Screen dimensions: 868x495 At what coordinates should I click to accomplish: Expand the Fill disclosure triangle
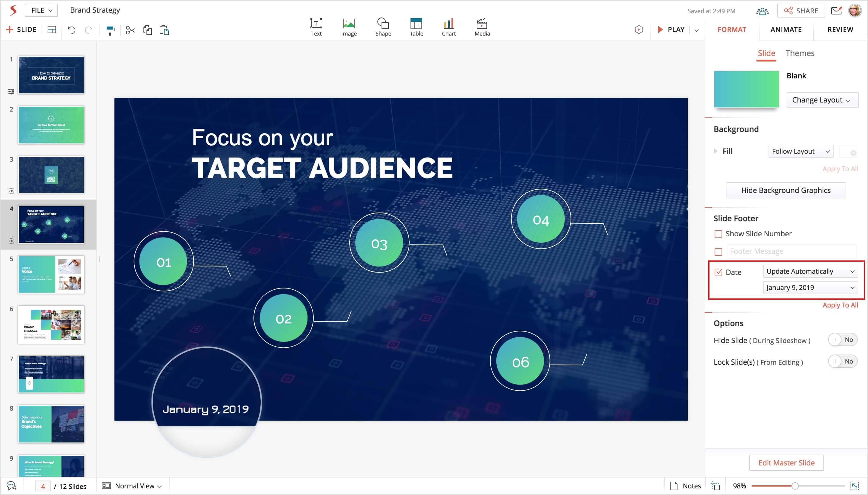click(715, 151)
